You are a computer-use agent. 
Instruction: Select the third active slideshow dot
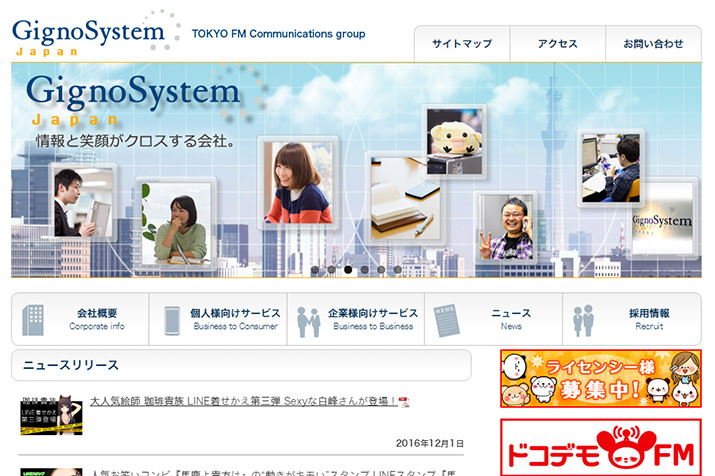click(x=348, y=270)
